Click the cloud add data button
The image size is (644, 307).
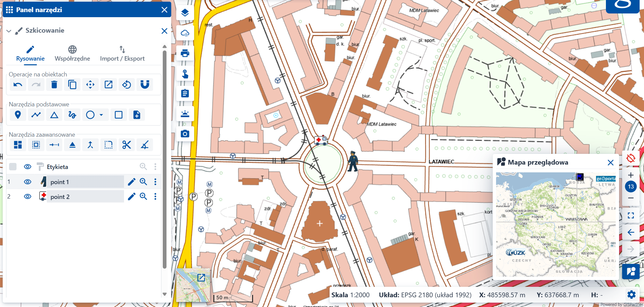tap(185, 33)
